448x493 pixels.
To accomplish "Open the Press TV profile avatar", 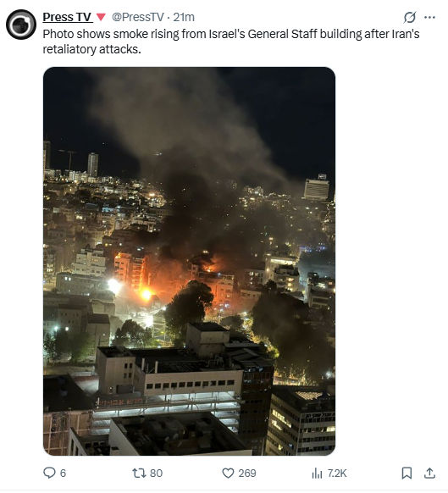I will (21, 25).
